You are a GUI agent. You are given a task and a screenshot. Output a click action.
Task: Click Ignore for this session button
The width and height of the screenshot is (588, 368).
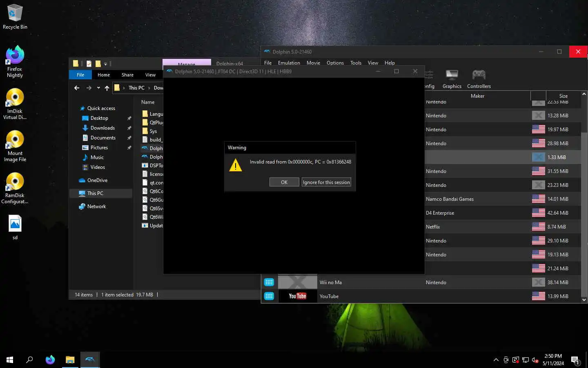[326, 182]
